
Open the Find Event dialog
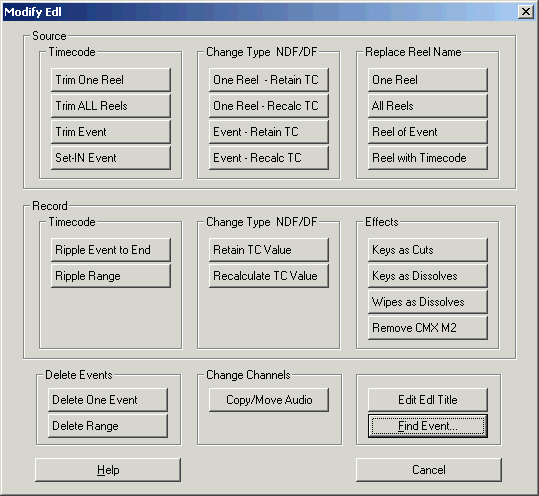coord(428,426)
